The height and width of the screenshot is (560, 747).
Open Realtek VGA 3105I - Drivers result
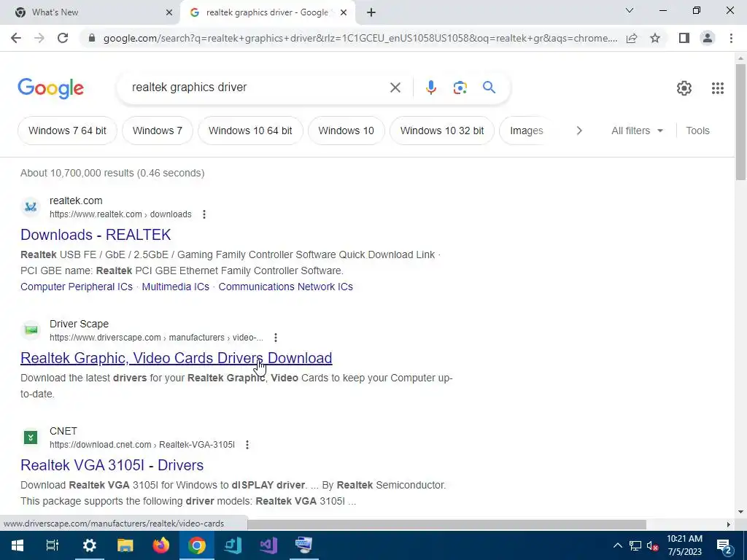pos(112,465)
